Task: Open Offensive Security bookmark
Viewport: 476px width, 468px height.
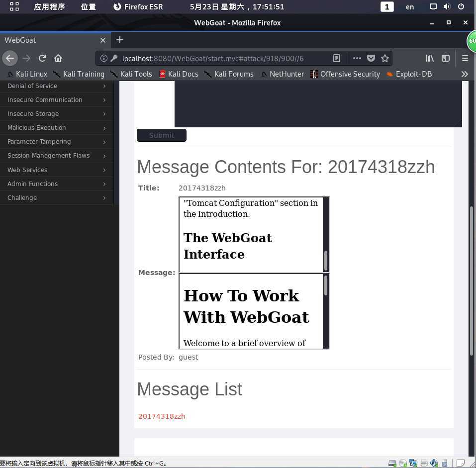Action: pos(346,74)
